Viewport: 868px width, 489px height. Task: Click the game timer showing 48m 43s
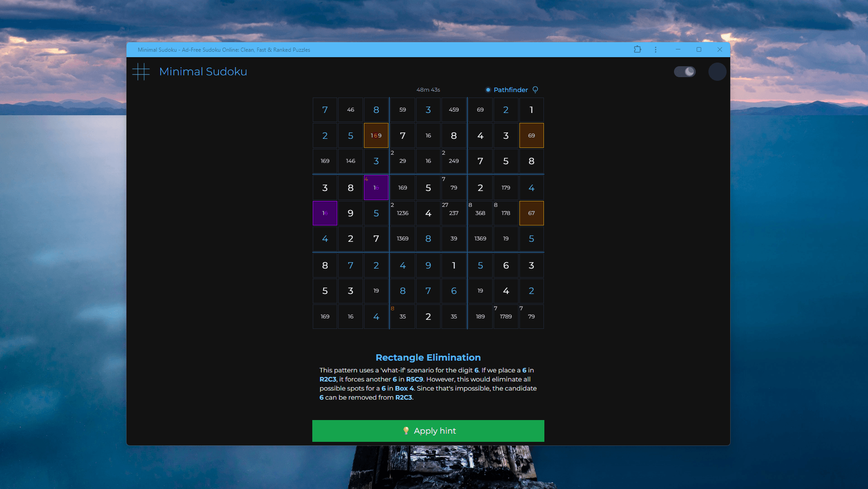(428, 90)
